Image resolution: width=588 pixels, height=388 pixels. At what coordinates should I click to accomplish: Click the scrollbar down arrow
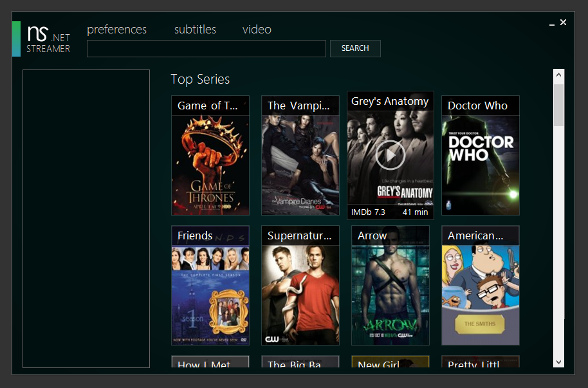point(559,362)
